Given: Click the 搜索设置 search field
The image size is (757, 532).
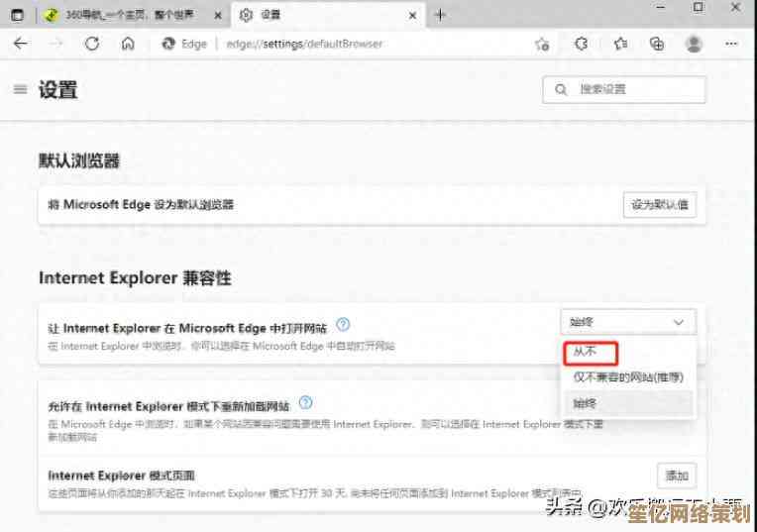Looking at the screenshot, I should [624, 89].
